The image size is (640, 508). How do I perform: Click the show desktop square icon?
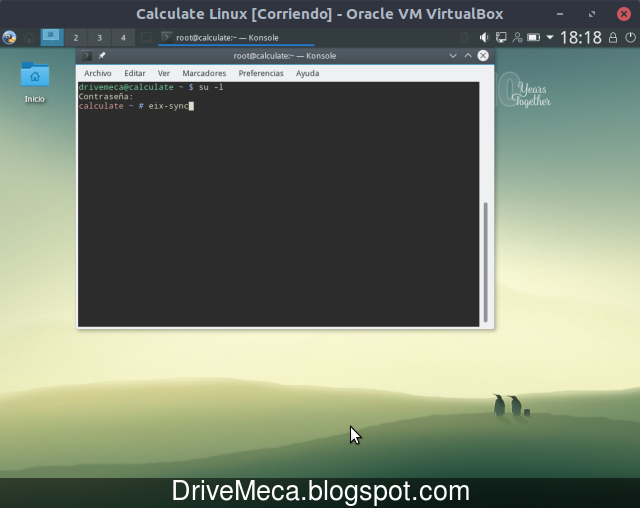146,38
